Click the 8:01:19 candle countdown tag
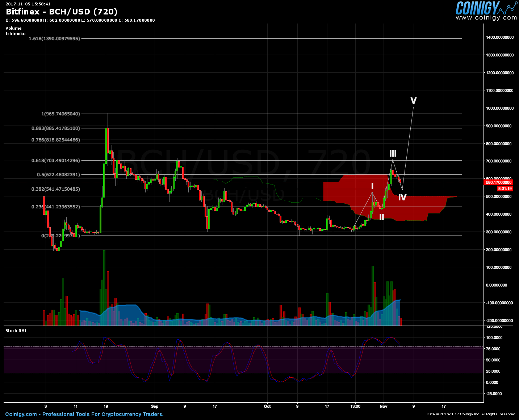The height and width of the screenshot is (420, 519). click(x=505, y=188)
